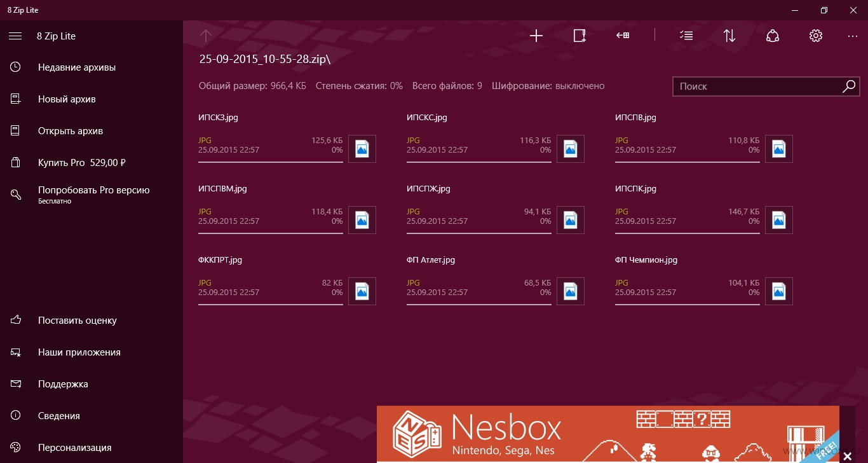The image size is (868, 463).
Task: Click the key icon for Pro trial
Action: 15,195
